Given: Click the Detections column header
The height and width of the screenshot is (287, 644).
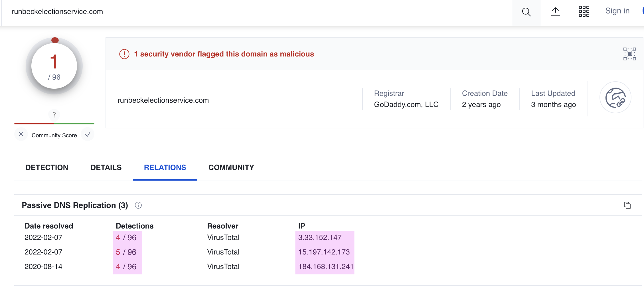Looking at the screenshot, I should [135, 226].
